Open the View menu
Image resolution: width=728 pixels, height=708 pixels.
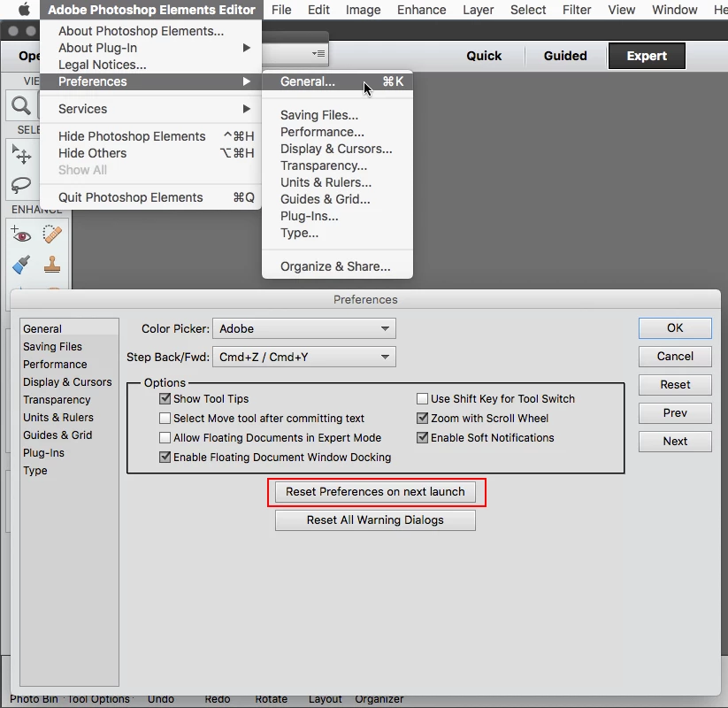point(621,10)
